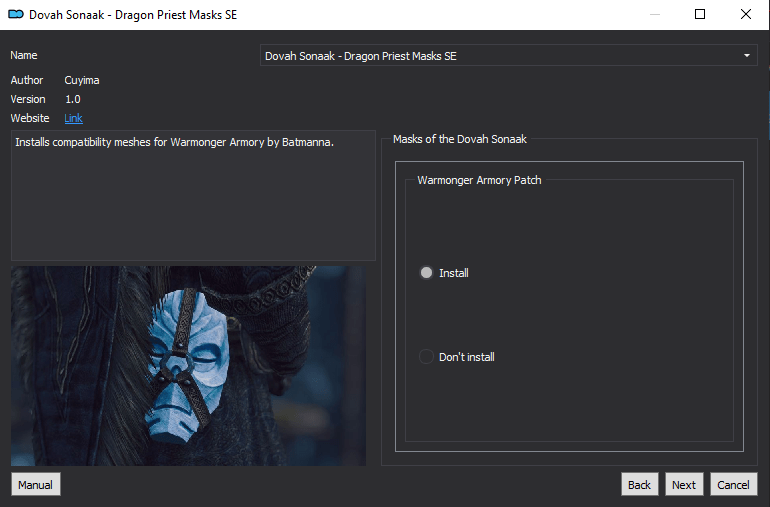
Task: Click the Mod Organizer icon in title bar
Action: [16, 14]
